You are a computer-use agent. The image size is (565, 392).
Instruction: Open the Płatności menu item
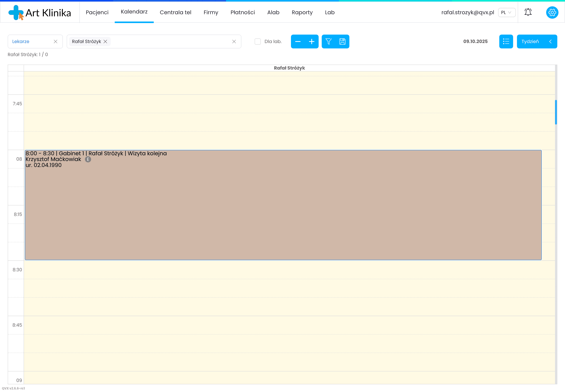(243, 12)
